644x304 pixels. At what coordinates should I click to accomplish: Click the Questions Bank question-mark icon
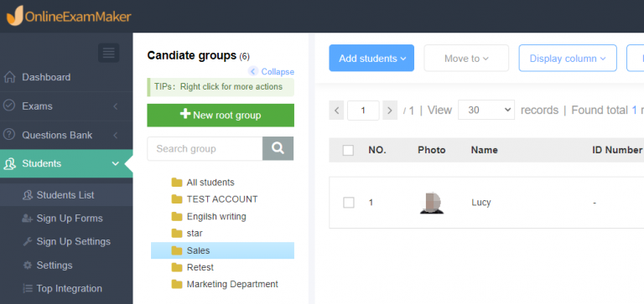click(9, 135)
